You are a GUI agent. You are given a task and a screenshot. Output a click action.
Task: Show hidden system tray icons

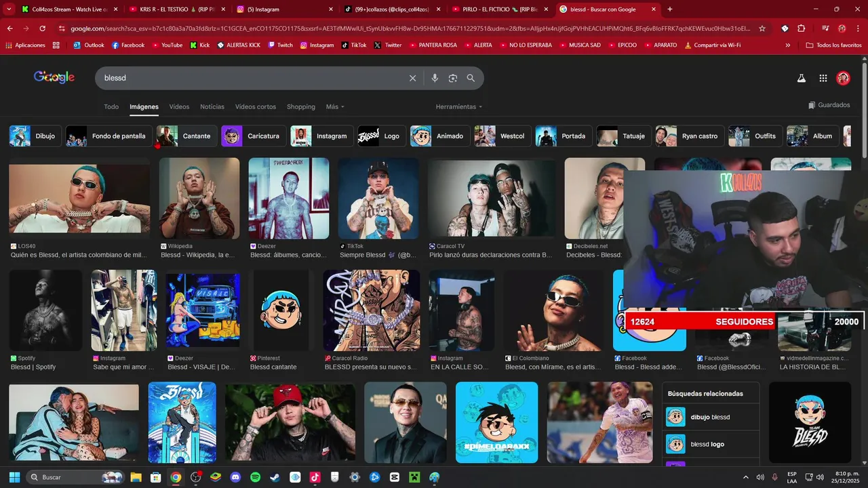[x=746, y=477]
